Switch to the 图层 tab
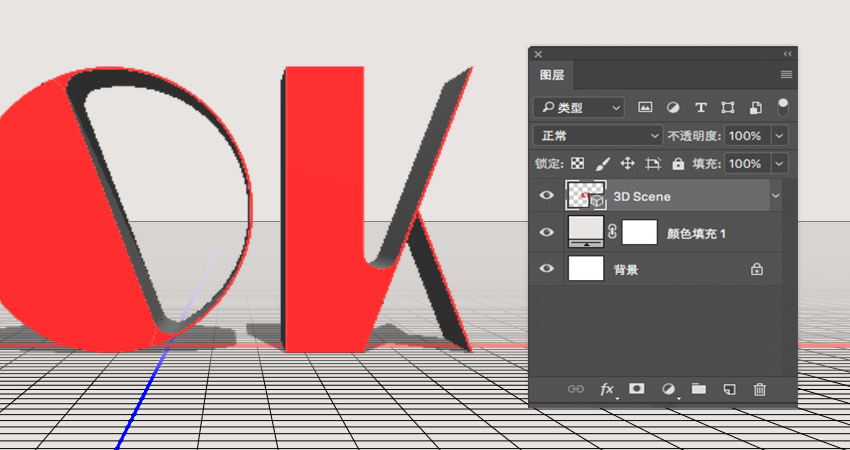The width and height of the screenshot is (850, 450). click(x=552, y=75)
